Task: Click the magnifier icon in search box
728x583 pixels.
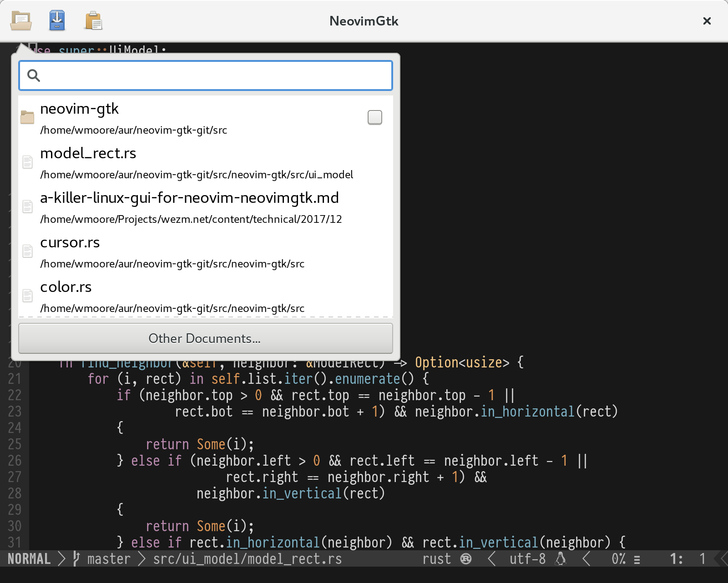Action: coord(34,75)
